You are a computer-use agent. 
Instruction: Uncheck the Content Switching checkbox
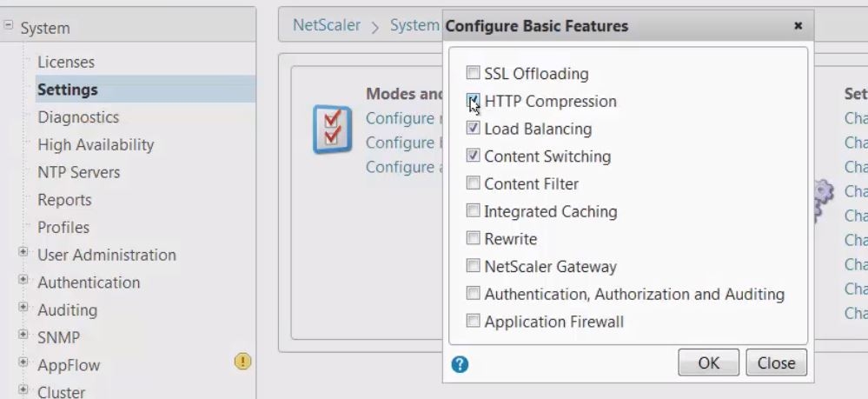pyautogui.click(x=473, y=155)
